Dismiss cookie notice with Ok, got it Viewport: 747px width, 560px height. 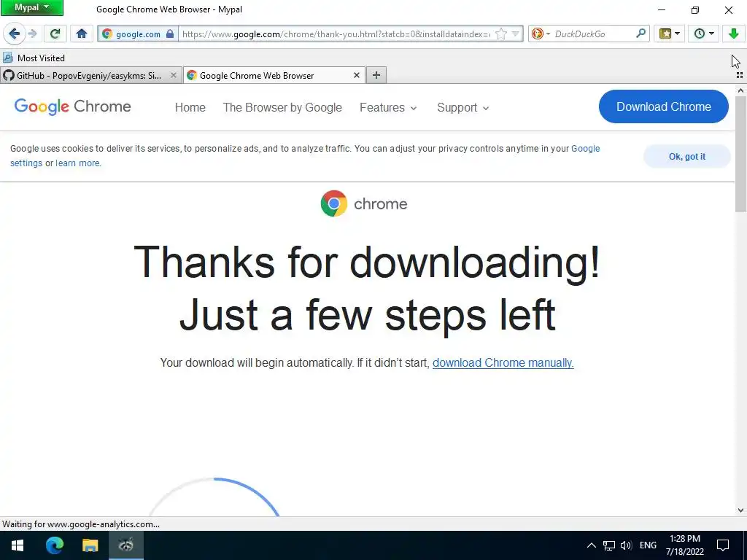(x=687, y=156)
